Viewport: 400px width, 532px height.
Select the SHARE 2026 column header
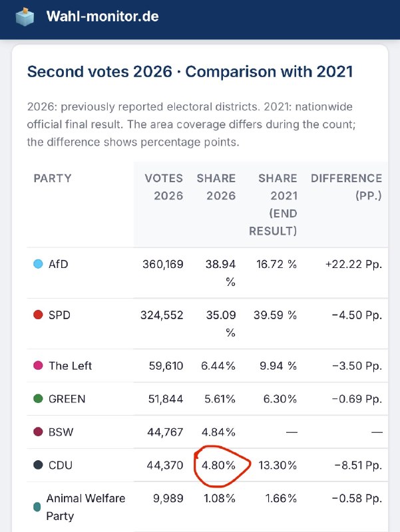(216, 187)
